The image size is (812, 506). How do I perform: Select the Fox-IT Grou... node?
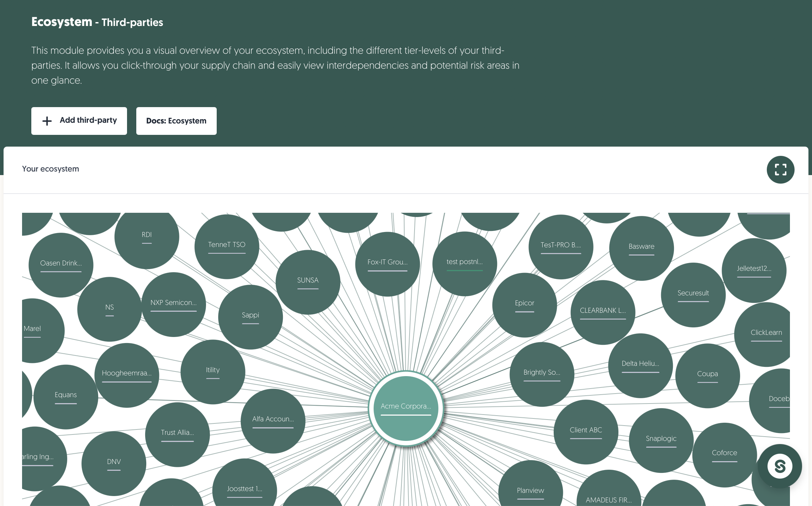click(387, 264)
